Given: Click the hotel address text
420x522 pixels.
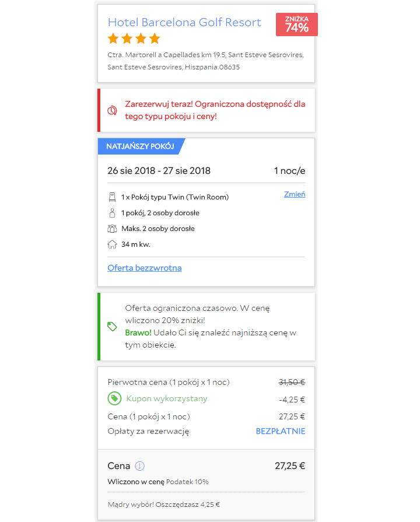Looking at the screenshot, I should pyautogui.click(x=205, y=61).
